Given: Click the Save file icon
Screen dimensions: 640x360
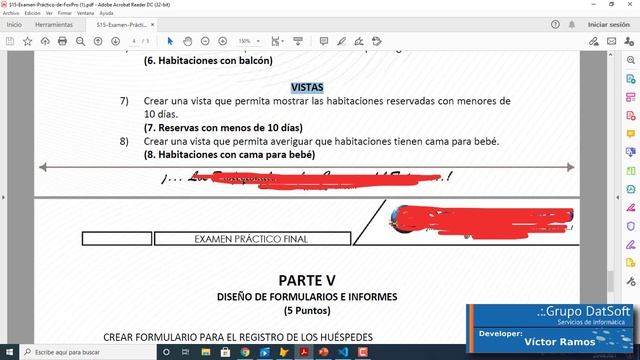Looking at the screenshot, I should [x=10, y=41].
